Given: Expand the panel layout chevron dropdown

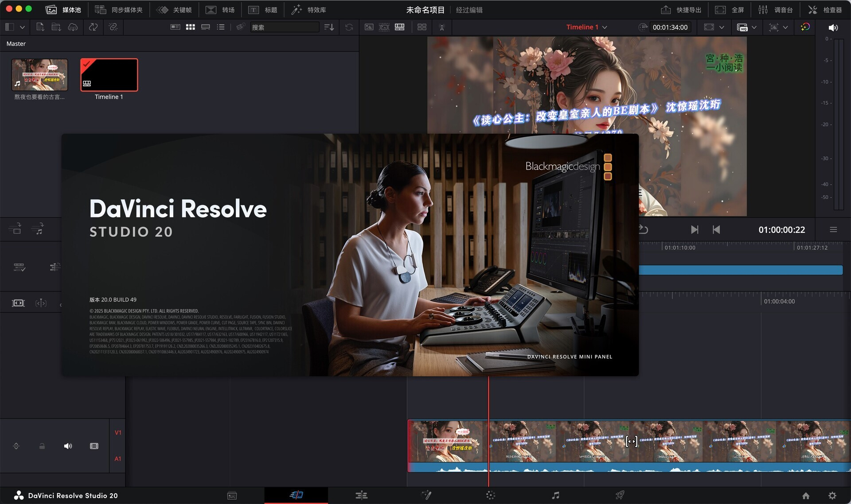Looking at the screenshot, I should point(22,27).
